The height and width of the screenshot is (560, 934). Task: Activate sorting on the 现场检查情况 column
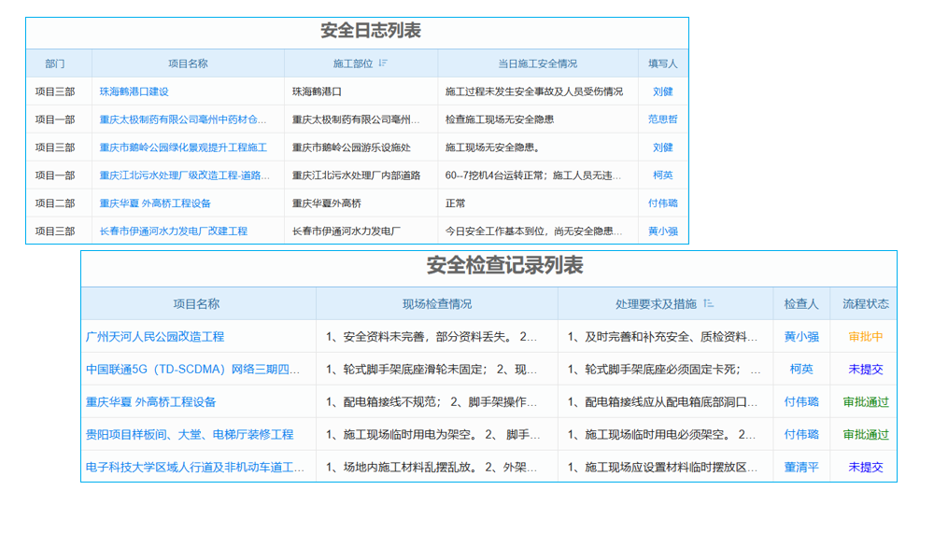(x=436, y=303)
